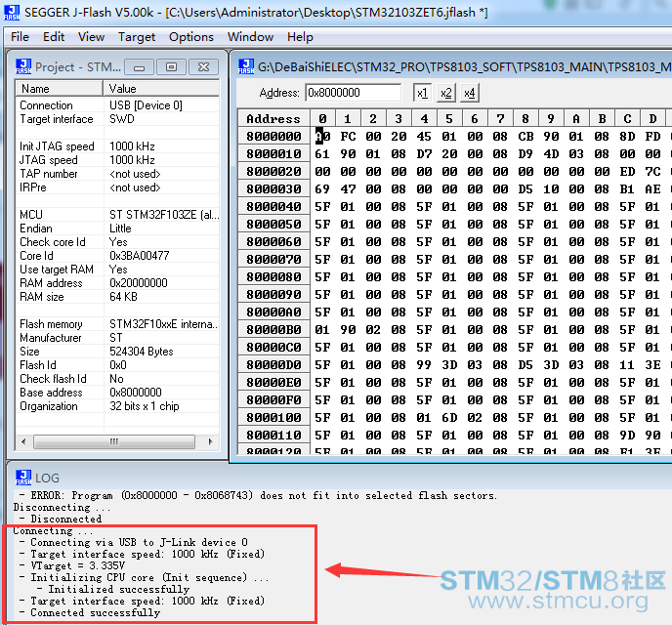Click byte 'FC' in row 8000000

click(348, 136)
